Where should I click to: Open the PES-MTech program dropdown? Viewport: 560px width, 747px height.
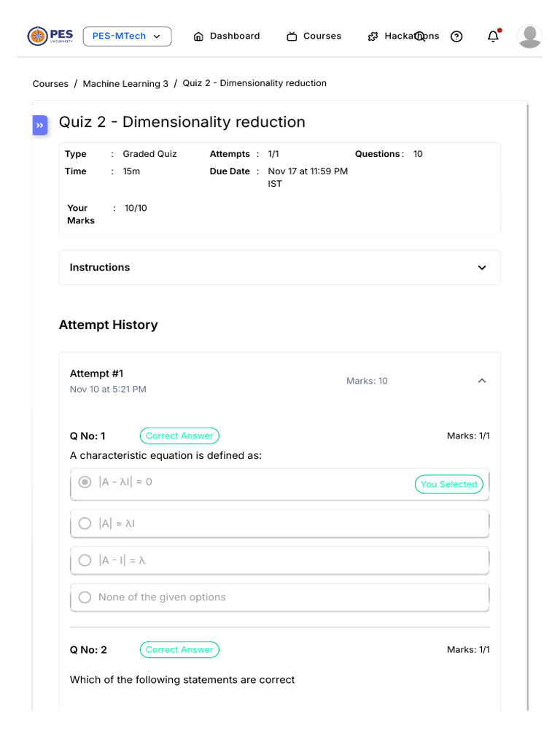(x=127, y=36)
